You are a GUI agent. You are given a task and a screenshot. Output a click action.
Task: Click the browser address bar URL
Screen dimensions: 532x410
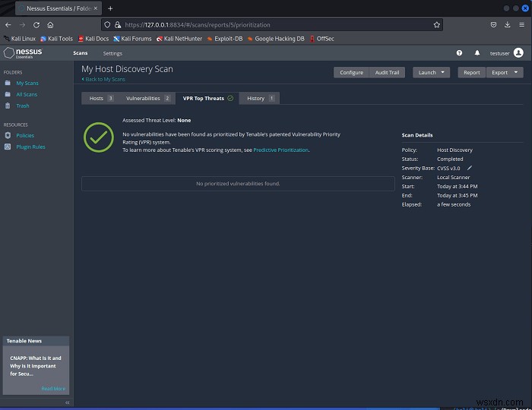[x=198, y=25]
